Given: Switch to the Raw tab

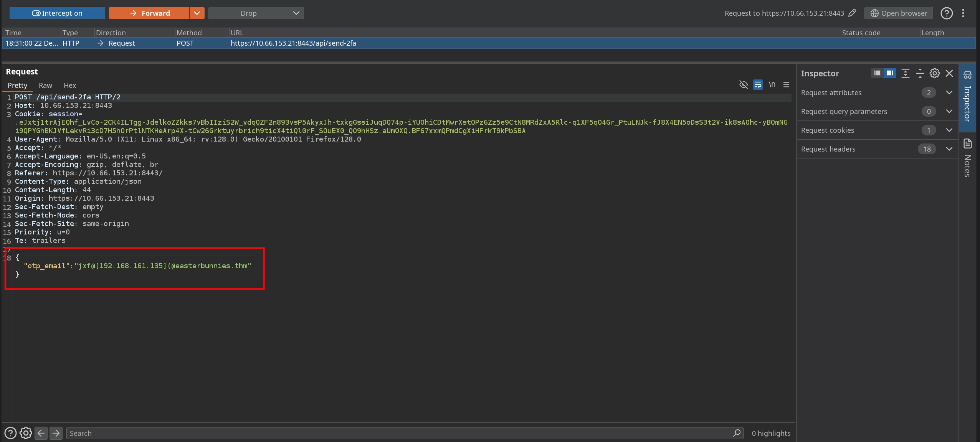Looking at the screenshot, I should click(x=45, y=85).
